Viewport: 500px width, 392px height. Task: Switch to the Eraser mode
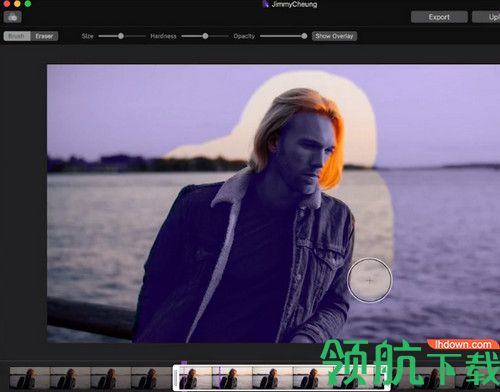(44, 36)
